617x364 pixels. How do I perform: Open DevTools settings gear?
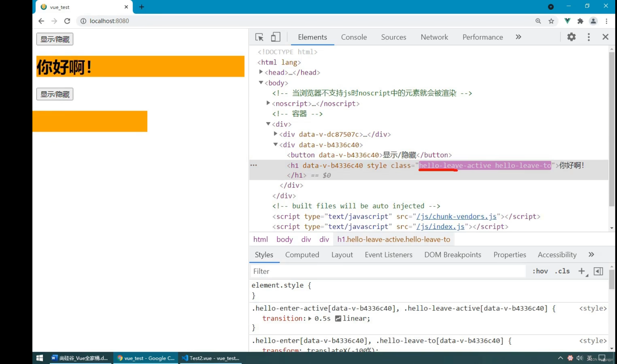pos(571,37)
